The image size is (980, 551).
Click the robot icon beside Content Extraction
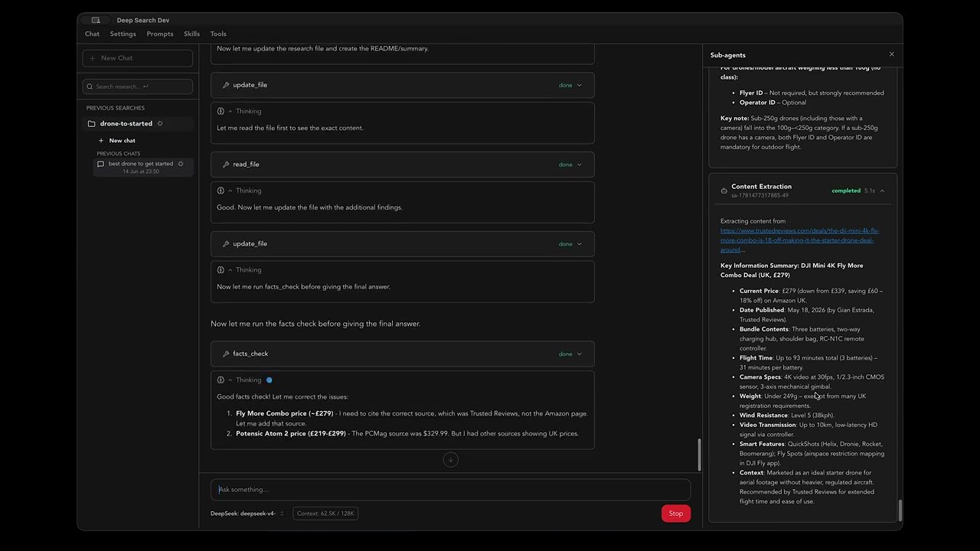[724, 191]
